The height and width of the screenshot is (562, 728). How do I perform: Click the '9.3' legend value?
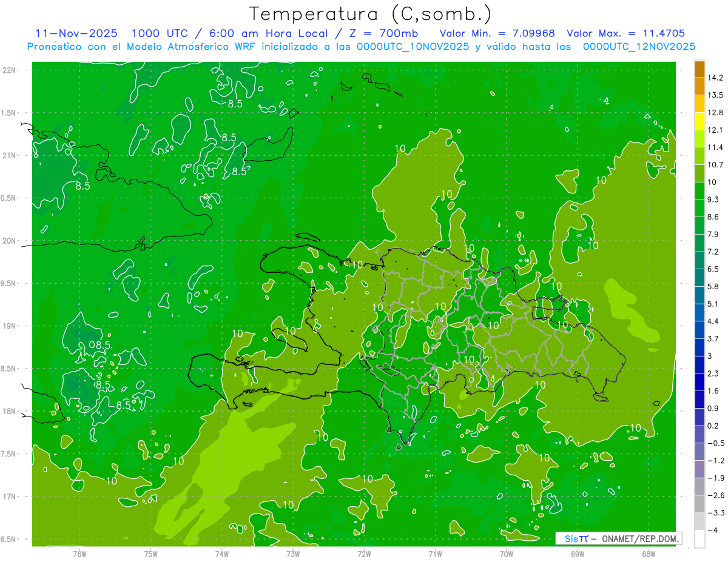pos(713,199)
